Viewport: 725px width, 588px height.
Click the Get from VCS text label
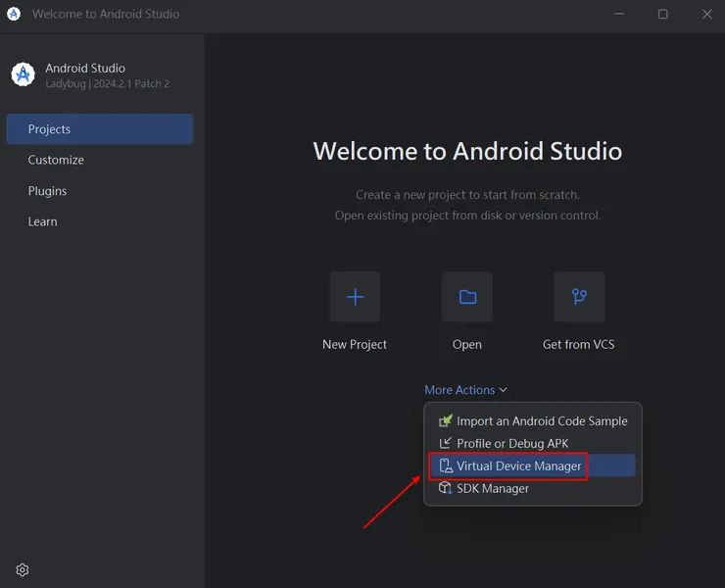[579, 344]
